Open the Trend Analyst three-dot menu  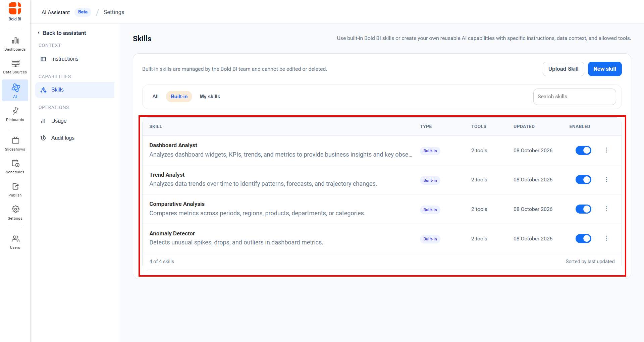pos(606,180)
